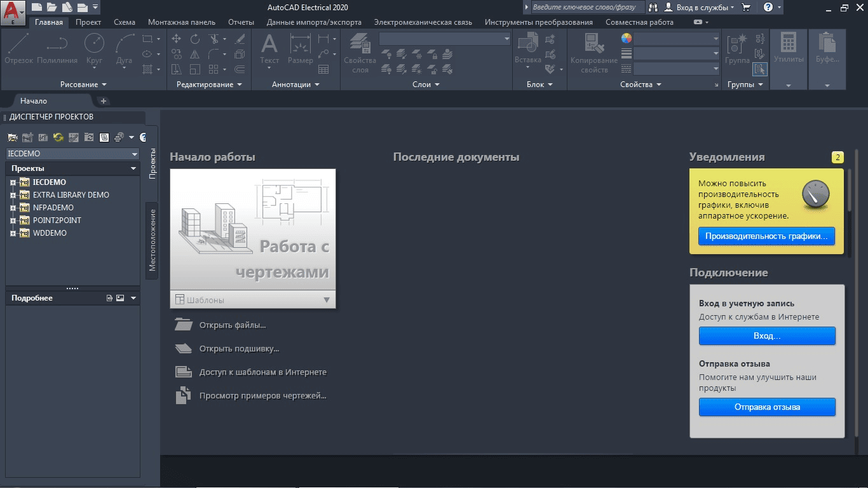Image resolution: width=868 pixels, height=488 pixels.
Task: Click the Открыть файлы link
Action: tap(233, 325)
